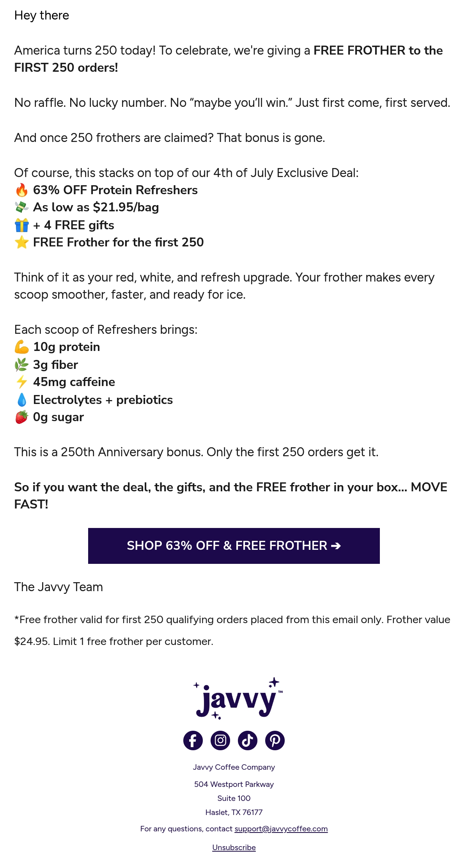Click the water drop beside Electrolytes

pos(22,400)
